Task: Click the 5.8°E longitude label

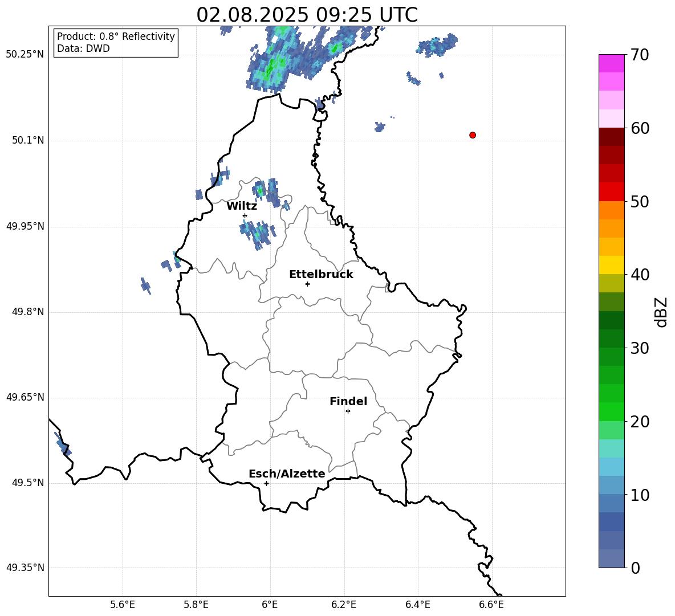Action: [x=196, y=605]
